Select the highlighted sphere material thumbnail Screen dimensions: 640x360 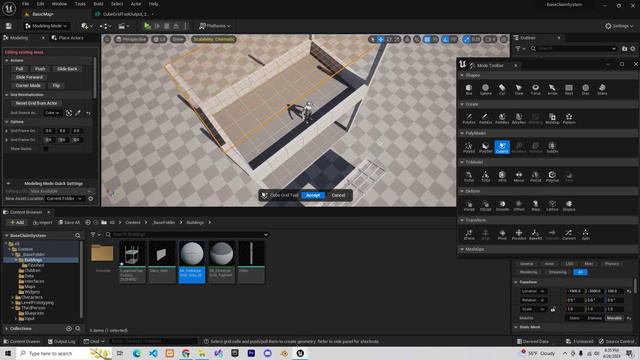pyautogui.click(x=192, y=254)
